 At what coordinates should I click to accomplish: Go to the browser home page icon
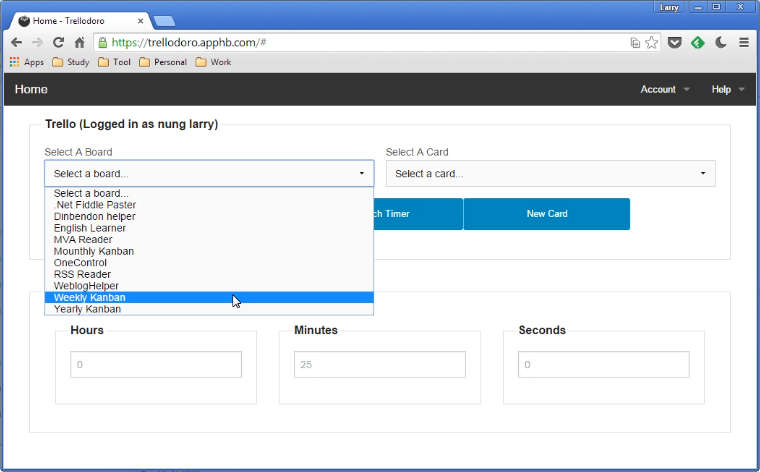click(x=79, y=43)
